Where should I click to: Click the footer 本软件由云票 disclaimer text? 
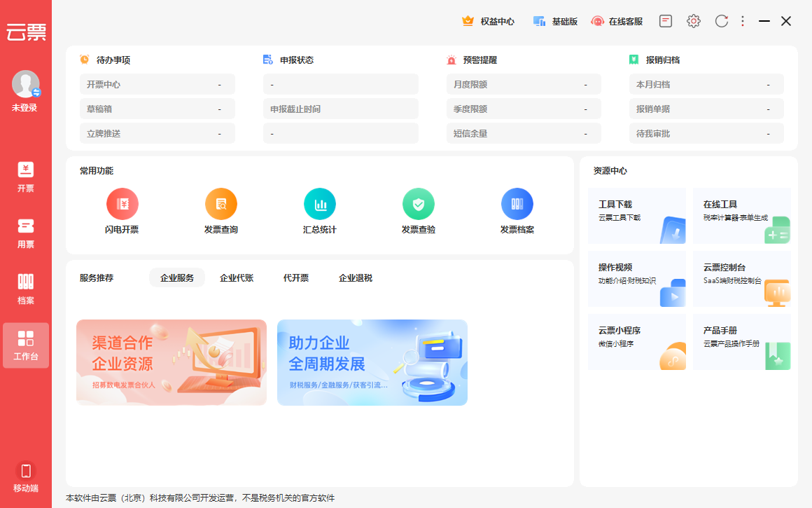click(x=200, y=498)
